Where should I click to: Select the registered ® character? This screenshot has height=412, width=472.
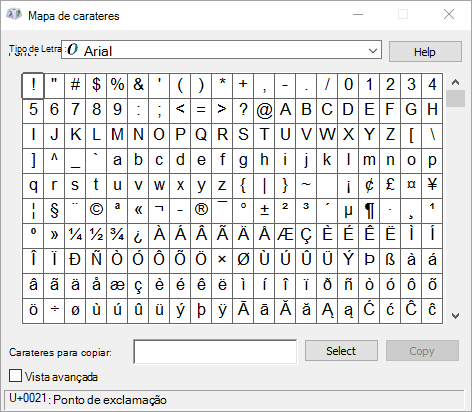click(201, 211)
